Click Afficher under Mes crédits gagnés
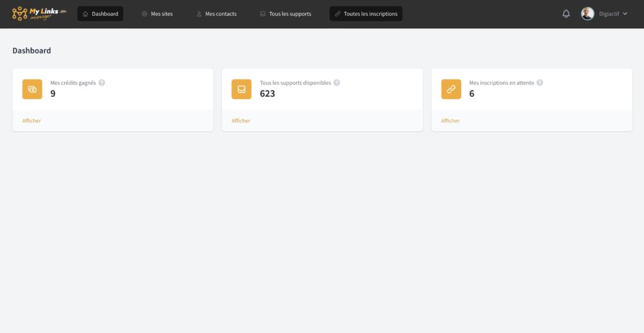Screen dimensions: 644x333 click(31, 121)
